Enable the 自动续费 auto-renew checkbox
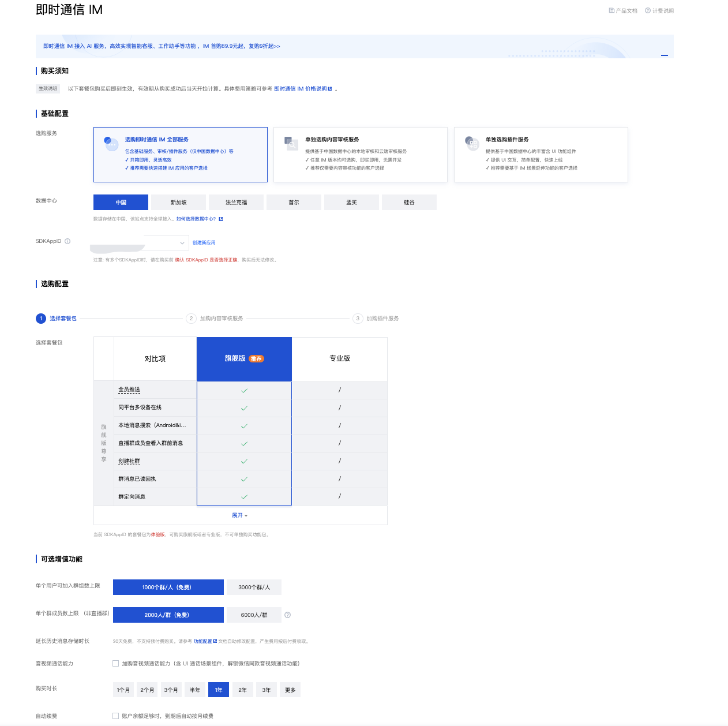The width and height of the screenshot is (728, 726). pos(115,716)
